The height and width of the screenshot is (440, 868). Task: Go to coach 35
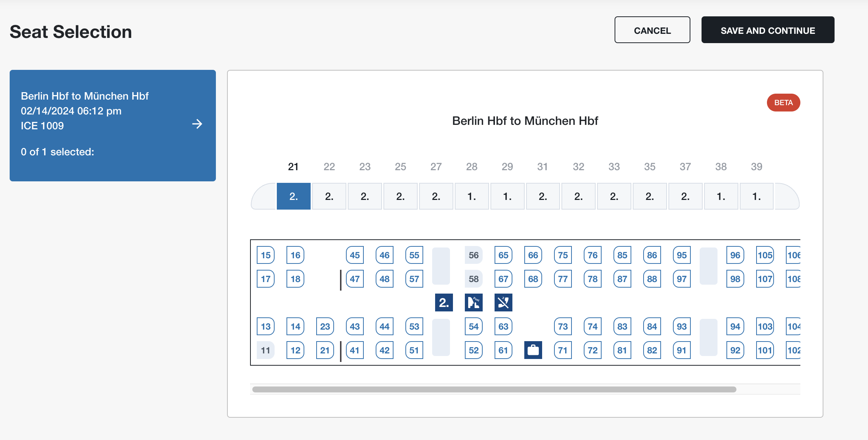(650, 196)
